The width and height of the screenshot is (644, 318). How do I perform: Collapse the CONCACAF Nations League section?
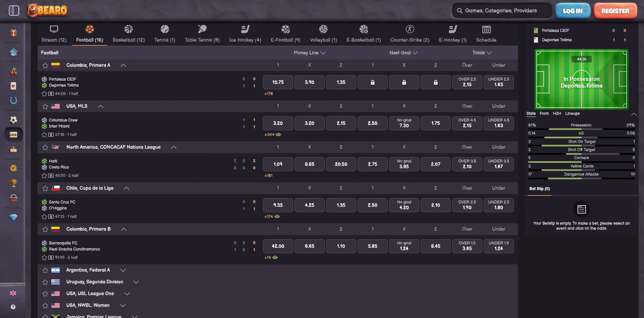(x=174, y=148)
